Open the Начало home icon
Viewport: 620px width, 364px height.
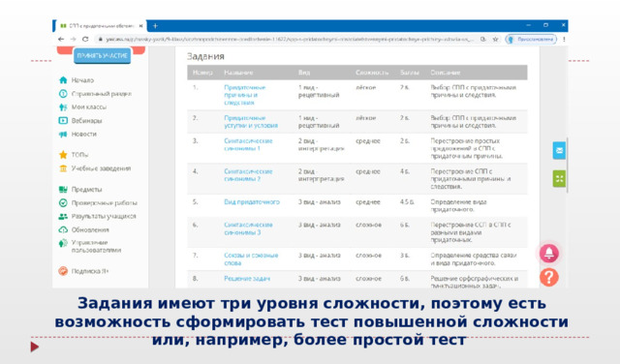click(x=63, y=80)
